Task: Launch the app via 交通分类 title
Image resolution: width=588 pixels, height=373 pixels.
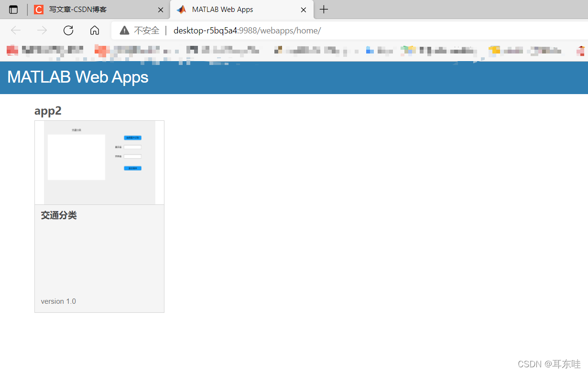Action: (59, 215)
